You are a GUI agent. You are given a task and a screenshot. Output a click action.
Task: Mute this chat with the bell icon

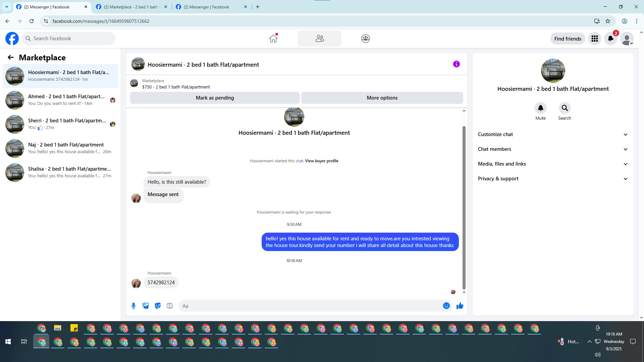pos(541,108)
